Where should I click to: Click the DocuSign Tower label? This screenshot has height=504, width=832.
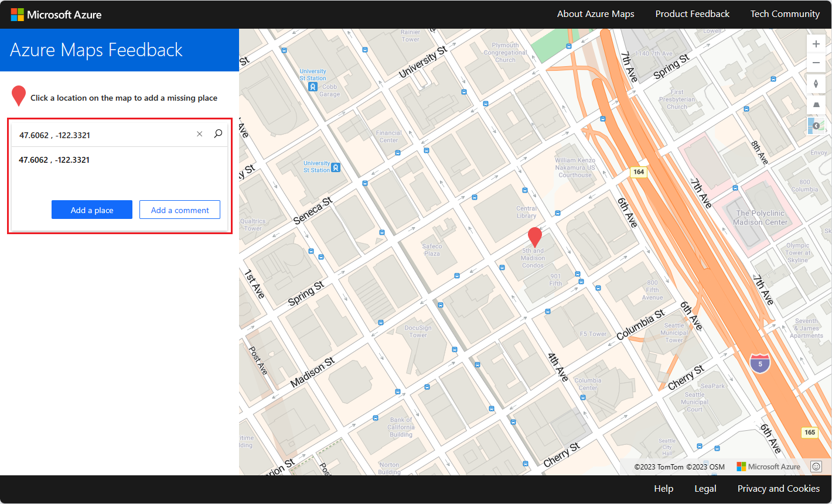point(418,332)
